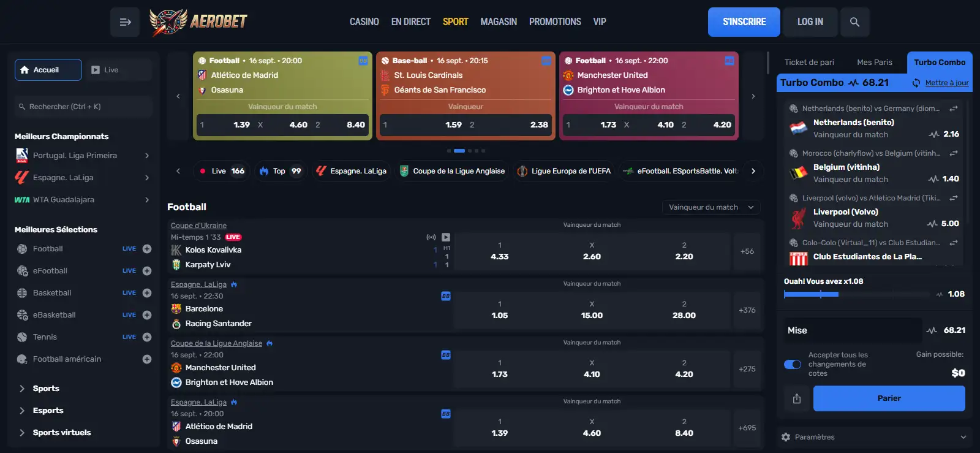Open the search magnifier icon in header
This screenshot has height=453, width=980.
click(x=854, y=22)
